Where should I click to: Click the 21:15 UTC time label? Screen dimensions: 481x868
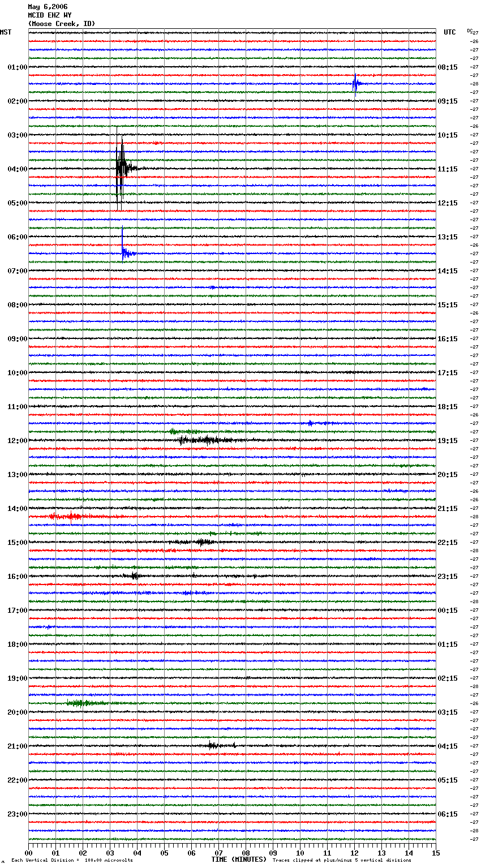point(448,509)
